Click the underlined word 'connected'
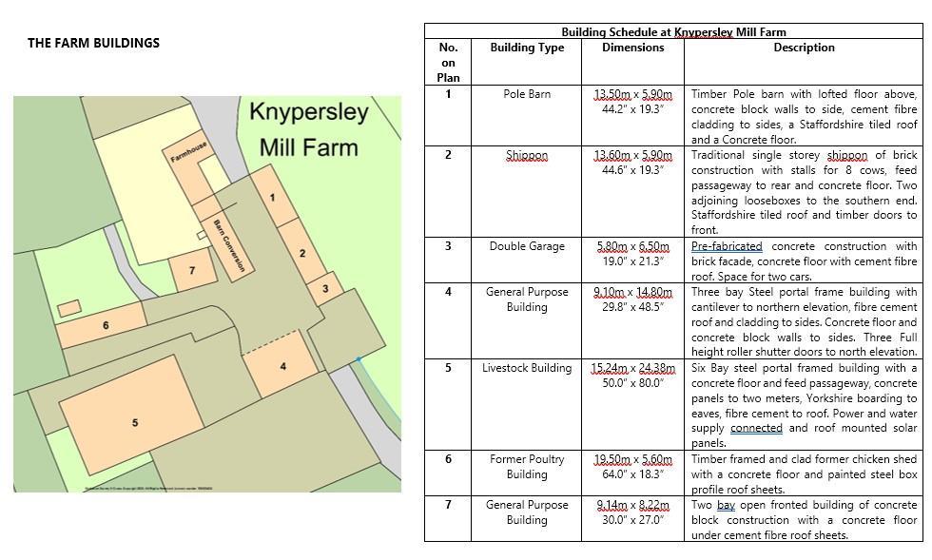 pos(756,428)
